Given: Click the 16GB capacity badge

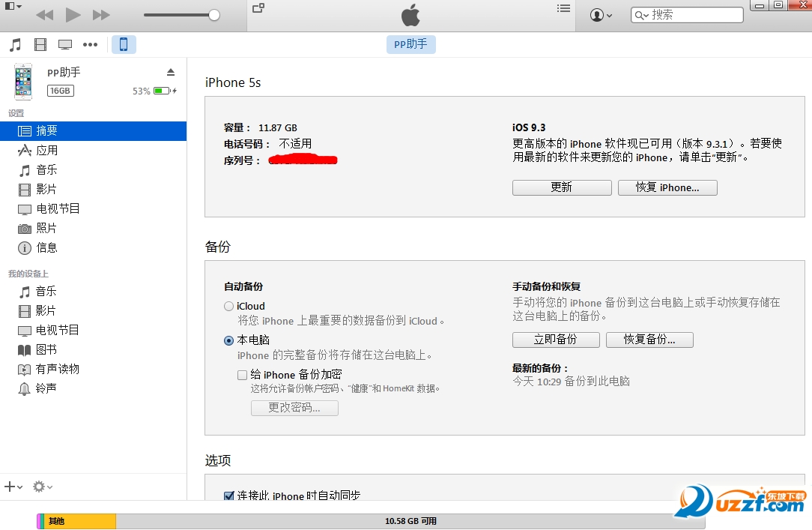Looking at the screenshot, I should (x=61, y=91).
